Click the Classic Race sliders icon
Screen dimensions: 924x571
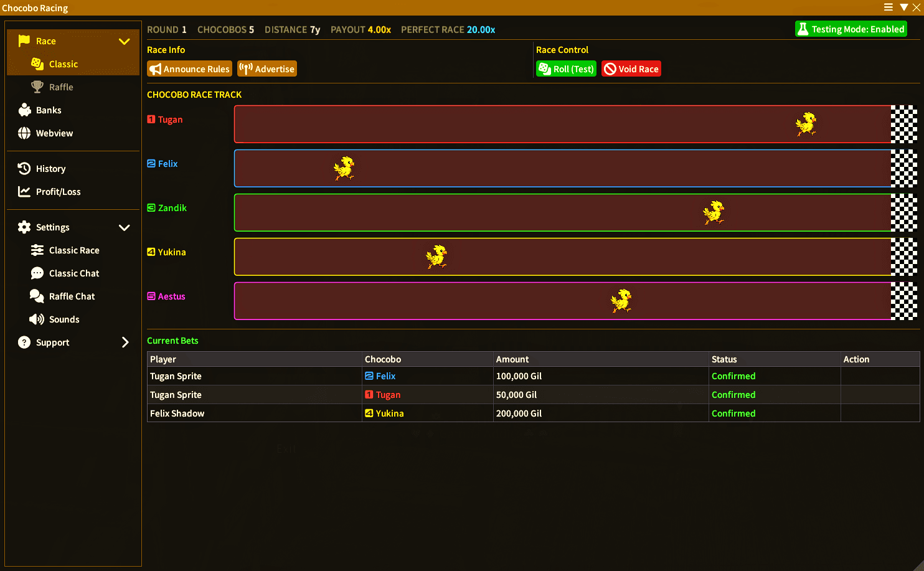[37, 250]
